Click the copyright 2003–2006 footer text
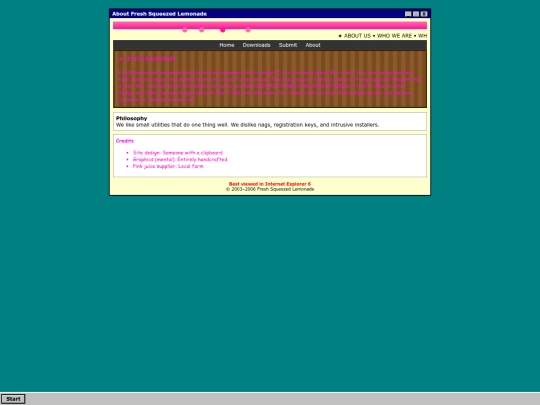This screenshot has height=405, width=540. (270, 189)
